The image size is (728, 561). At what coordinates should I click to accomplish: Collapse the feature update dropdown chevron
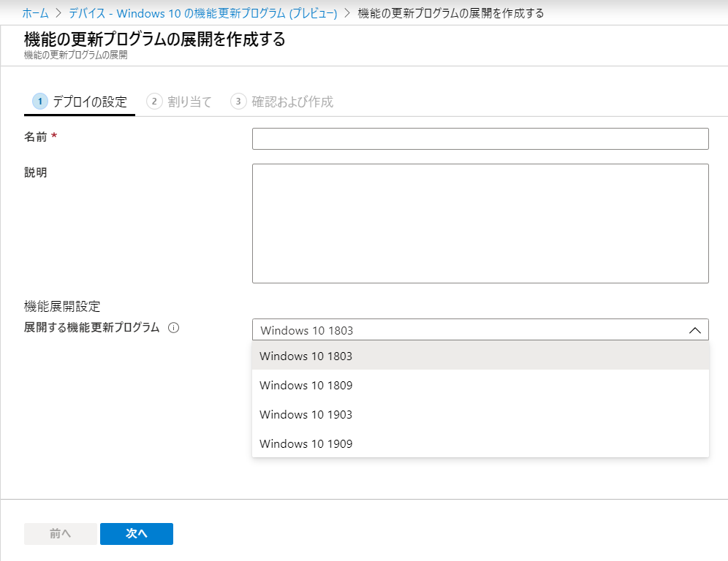point(694,330)
